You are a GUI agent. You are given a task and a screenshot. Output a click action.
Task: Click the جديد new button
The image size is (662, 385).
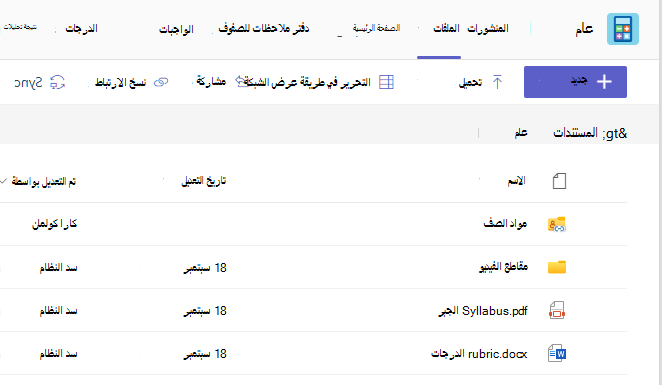point(575,82)
